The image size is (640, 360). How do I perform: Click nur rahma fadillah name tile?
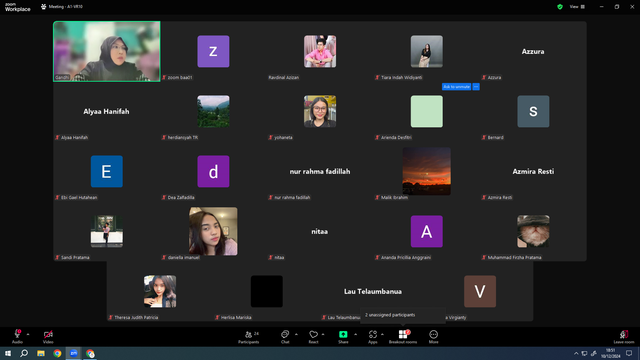point(320,171)
